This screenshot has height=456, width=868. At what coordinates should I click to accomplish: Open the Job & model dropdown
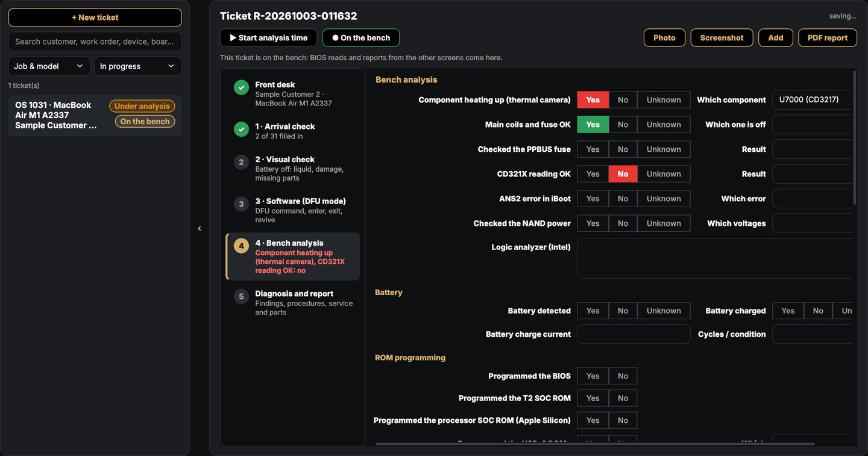pos(49,66)
